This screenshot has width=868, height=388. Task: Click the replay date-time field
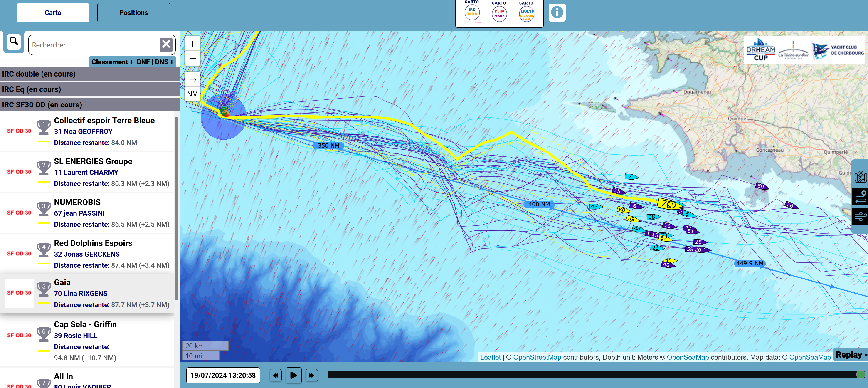coord(223,375)
